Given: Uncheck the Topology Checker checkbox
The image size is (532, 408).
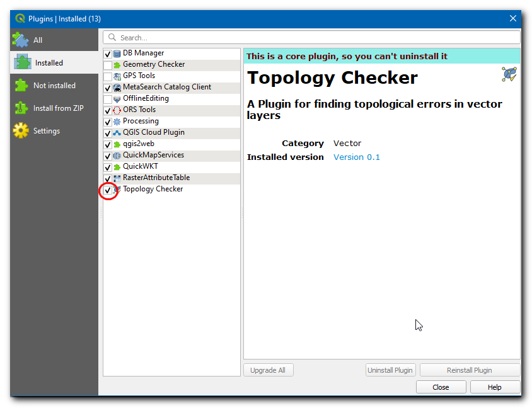Looking at the screenshot, I should point(108,190).
